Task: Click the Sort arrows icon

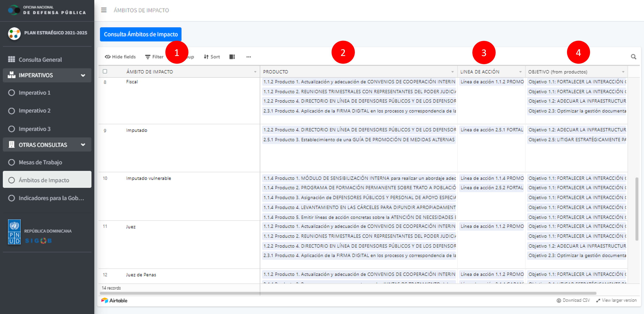Action: pyautogui.click(x=206, y=57)
